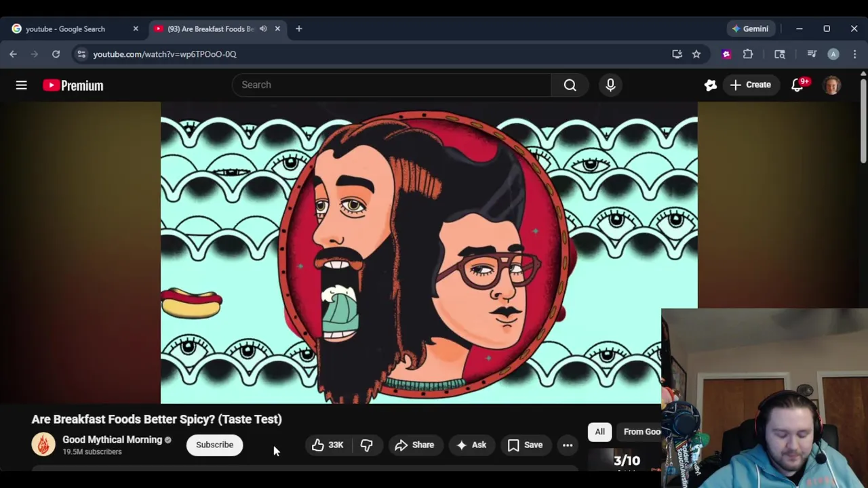
Task: Click the browser address bar URL
Action: point(165,54)
